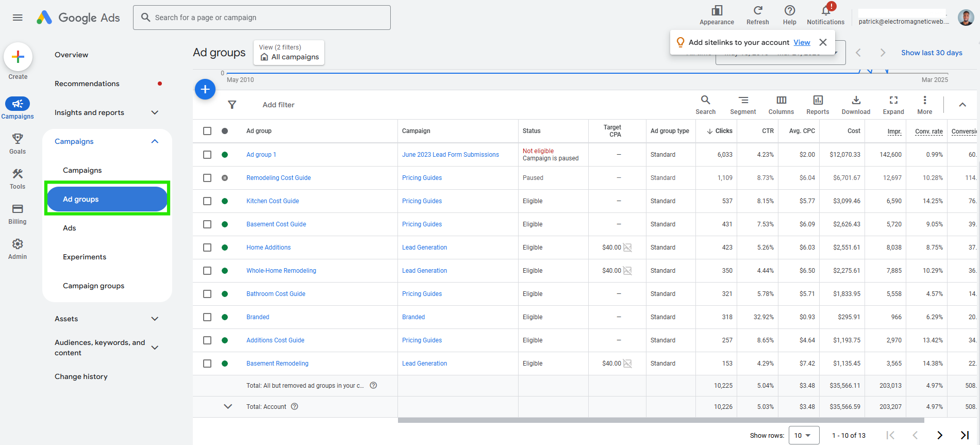Click the Expand table tool
This screenshot has height=445, width=980.
point(894,105)
